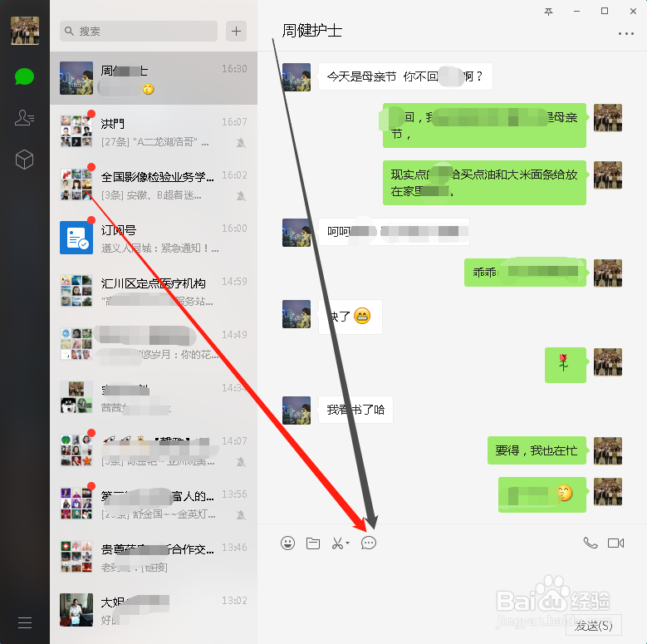This screenshot has width=647, height=644.
Task: Open the 汇川区定点医疗机构 chat
Action: click(154, 291)
